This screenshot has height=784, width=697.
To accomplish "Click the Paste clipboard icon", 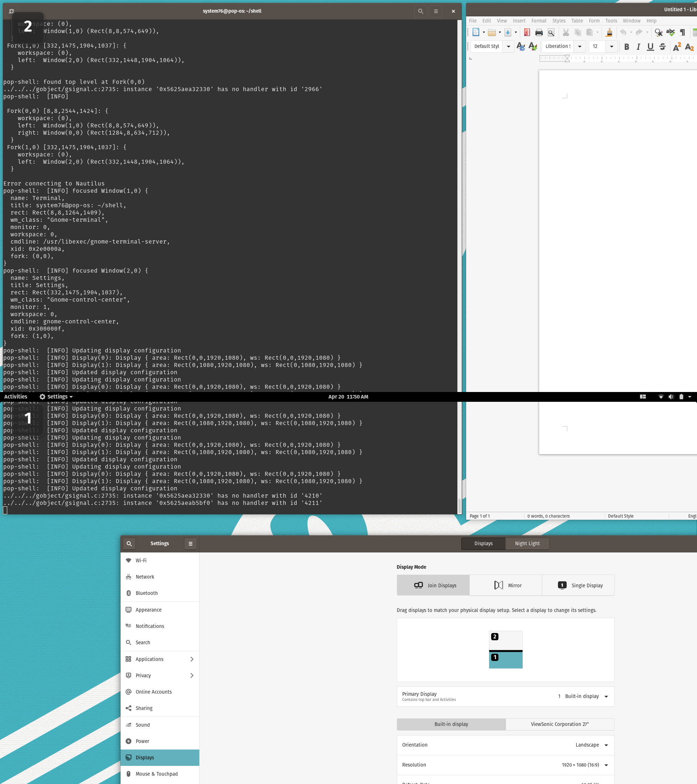I will [x=590, y=33].
